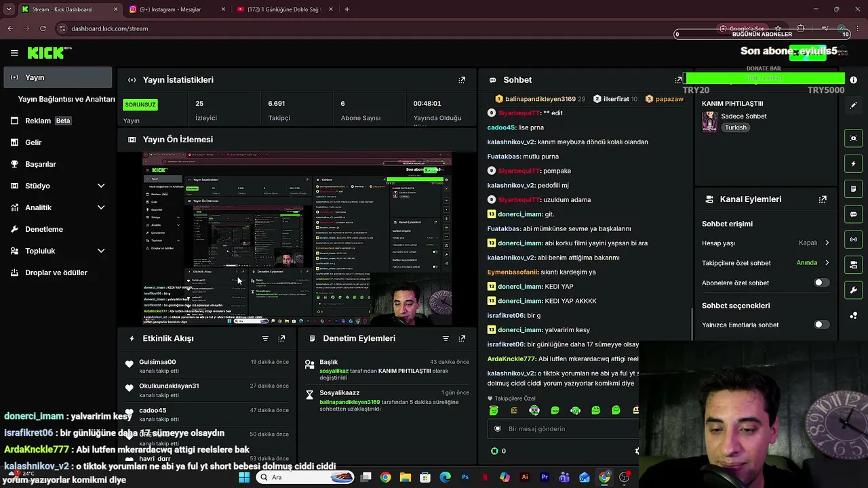868x488 pixels.
Task: Go to Gelir in sidebar
Action: [58, 142]
